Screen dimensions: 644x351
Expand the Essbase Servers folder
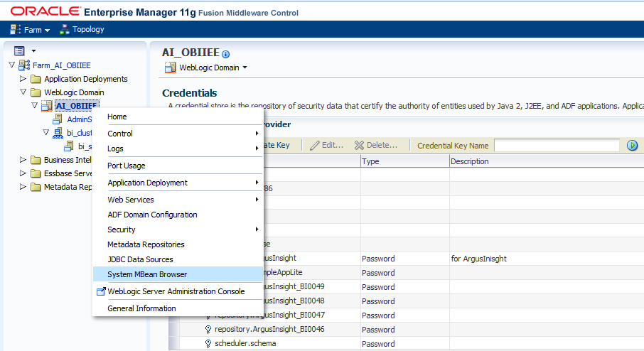(23, 173)
